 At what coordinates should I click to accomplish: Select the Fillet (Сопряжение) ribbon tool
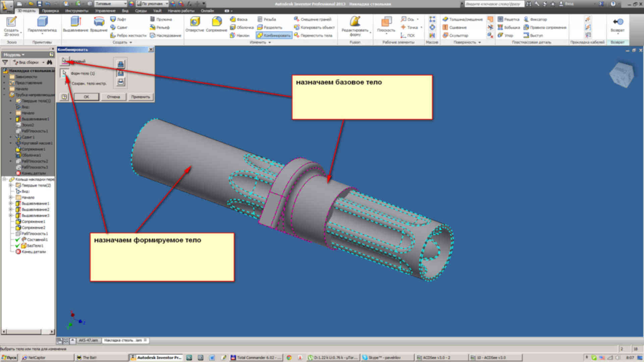[x=216, y=22]
